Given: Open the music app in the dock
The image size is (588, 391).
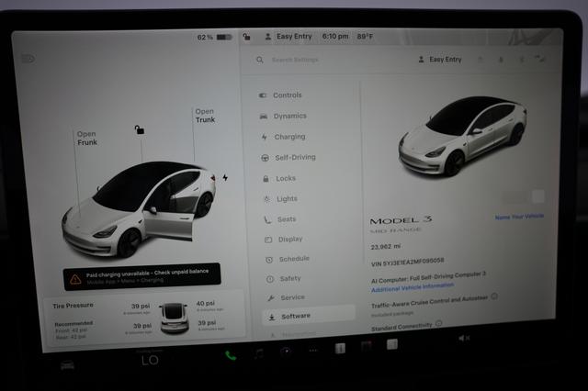Looking at the screenshot, I should click(x=259, y=352).
